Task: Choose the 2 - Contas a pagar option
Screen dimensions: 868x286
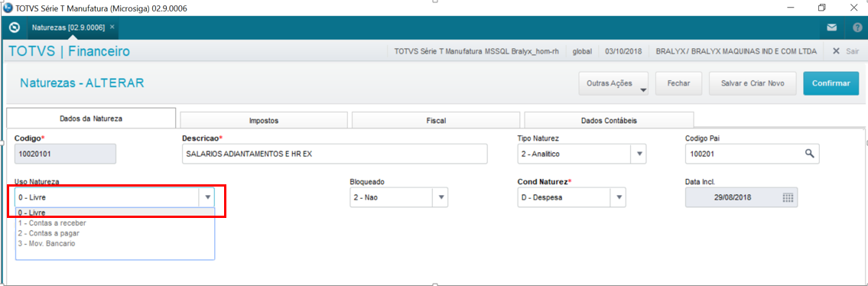Action: point(115,233)
